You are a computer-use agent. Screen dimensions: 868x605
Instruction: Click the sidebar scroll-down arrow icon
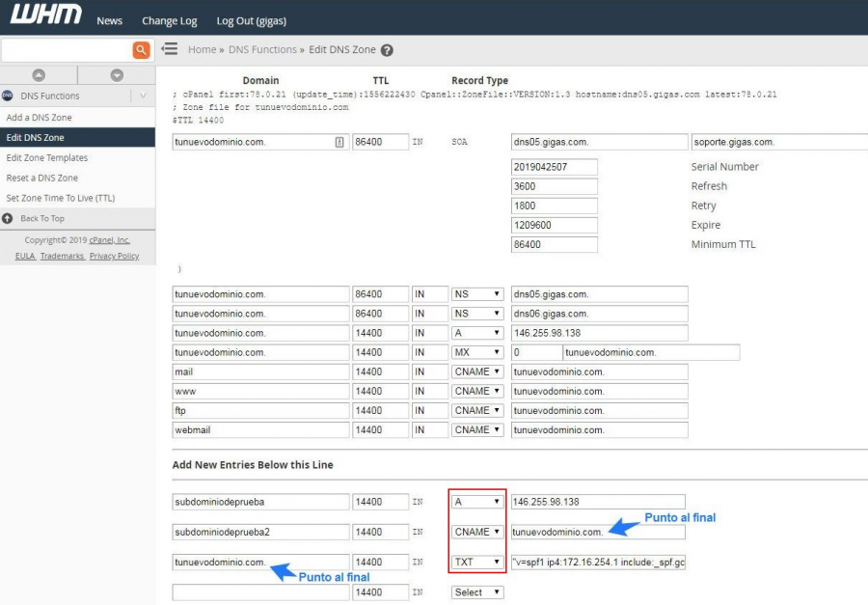point(117,75)
